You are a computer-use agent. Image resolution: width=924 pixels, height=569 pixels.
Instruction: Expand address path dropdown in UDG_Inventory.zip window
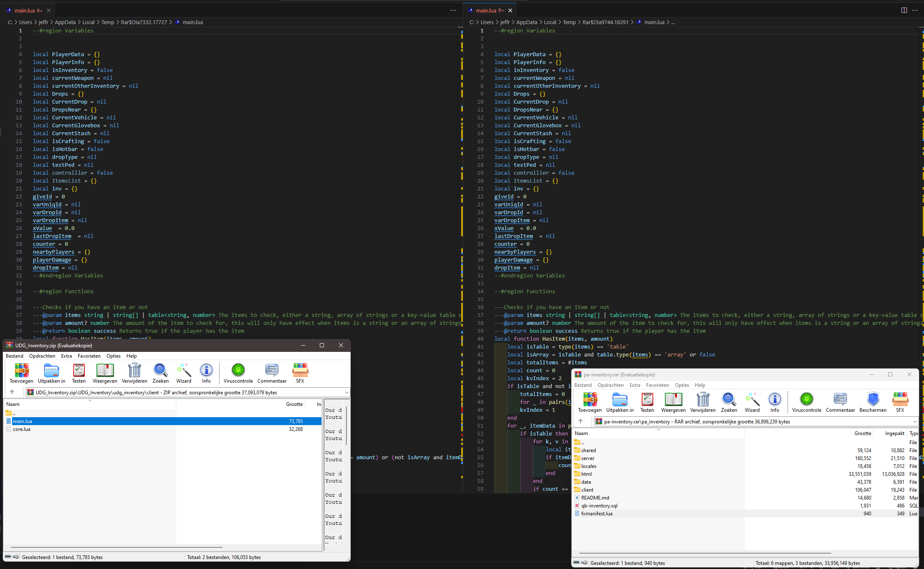pyautogui.click(x=346, y=392)
